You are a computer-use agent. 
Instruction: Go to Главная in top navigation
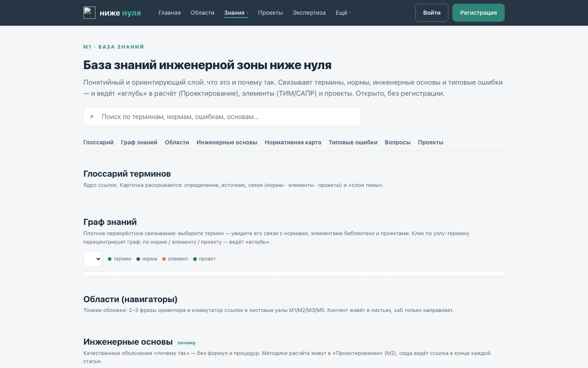coord(170,13)
